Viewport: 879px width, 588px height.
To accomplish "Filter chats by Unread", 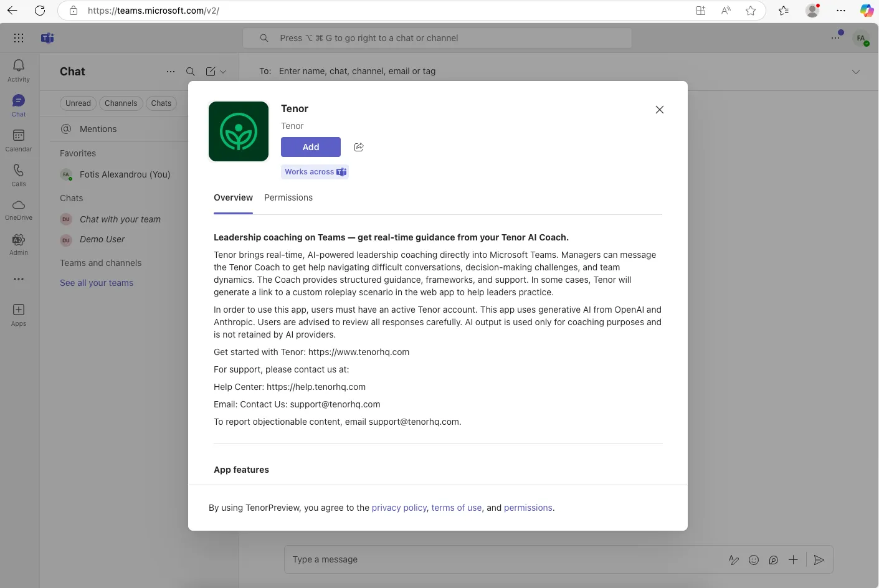I will [x=78, y=103].
